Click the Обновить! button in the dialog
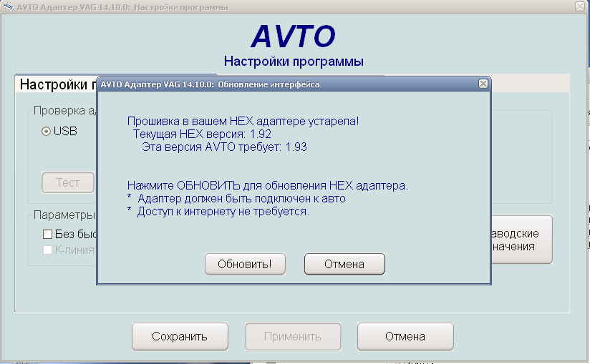This screenshot has width=590, height=364. coord(245,264)
